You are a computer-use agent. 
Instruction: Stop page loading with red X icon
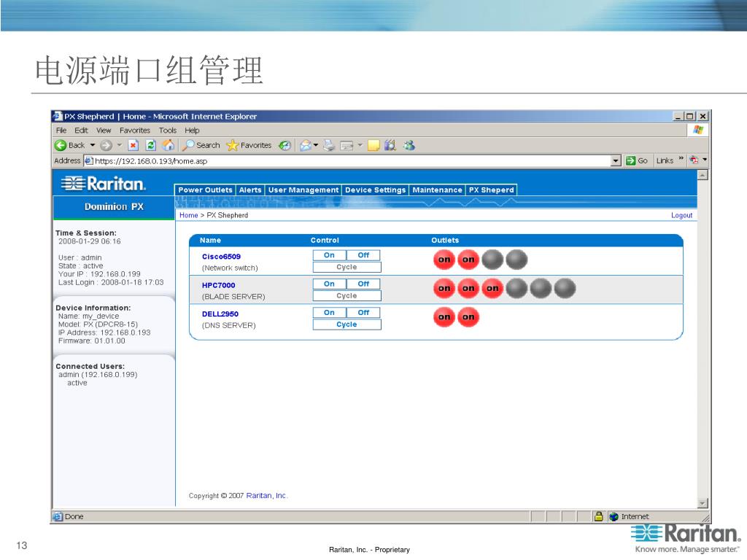pyautogui.click(x=133, y=145)
